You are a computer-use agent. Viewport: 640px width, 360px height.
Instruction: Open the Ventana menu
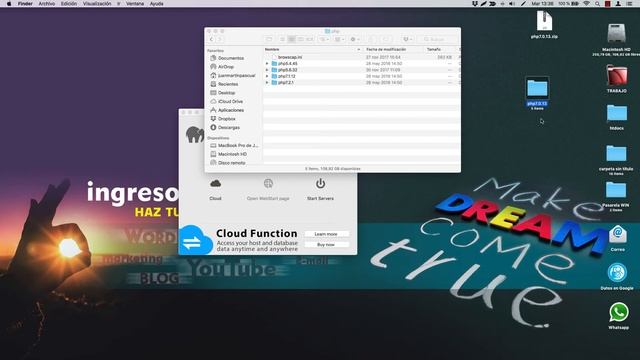(x=135, y=4)
